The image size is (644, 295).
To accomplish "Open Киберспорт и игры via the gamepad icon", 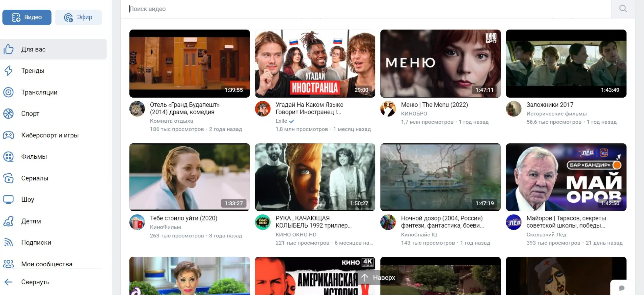I will click(8, 135).
